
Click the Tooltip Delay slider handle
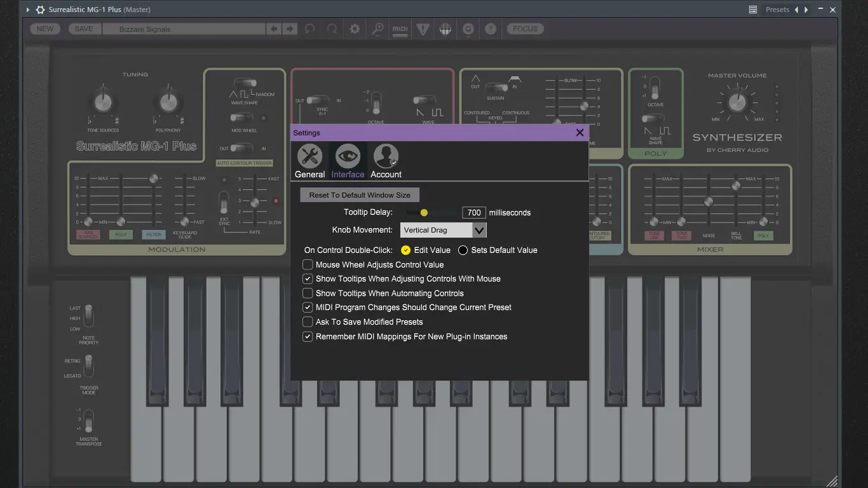[x=424, y=213]
